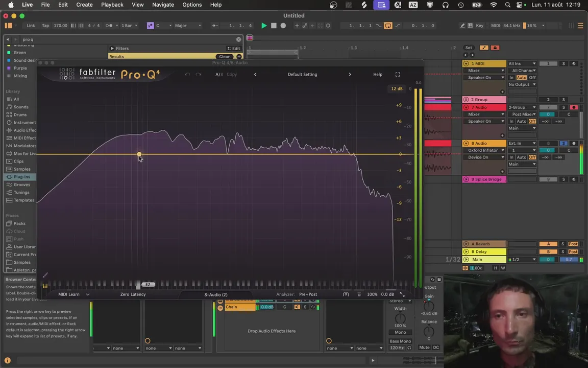Click Pro-Q redo arrow icon
Screen dimensions: 588x368
pos(199,74)
